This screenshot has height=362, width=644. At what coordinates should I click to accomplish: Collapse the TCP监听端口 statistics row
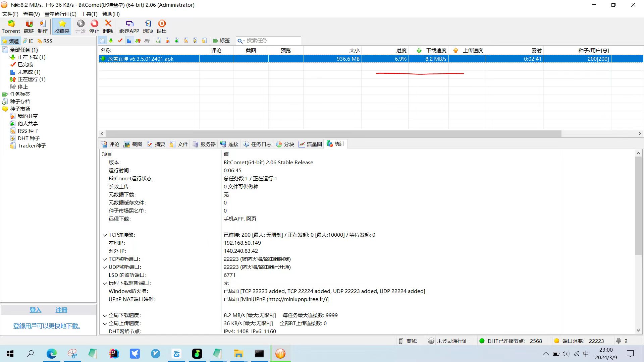(x=105, y=259)
